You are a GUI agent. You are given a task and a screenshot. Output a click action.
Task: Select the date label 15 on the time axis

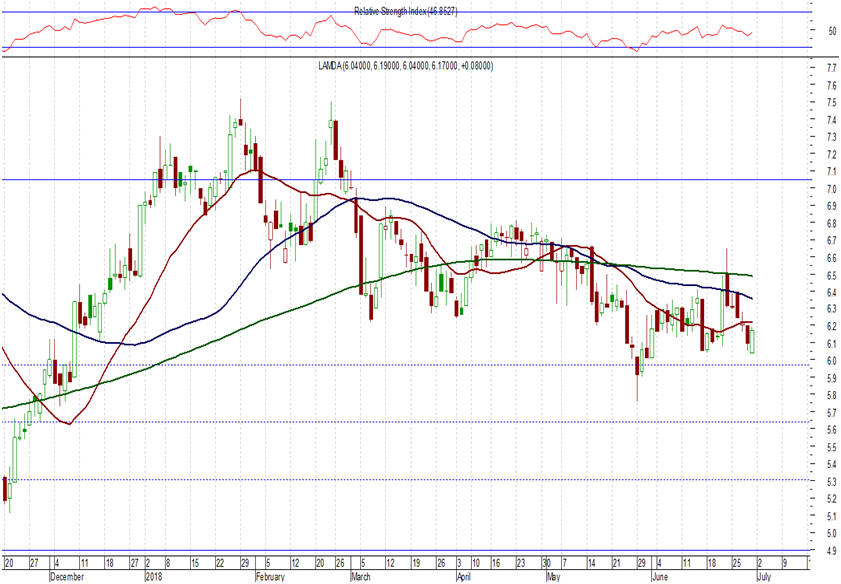click(195, 563)
